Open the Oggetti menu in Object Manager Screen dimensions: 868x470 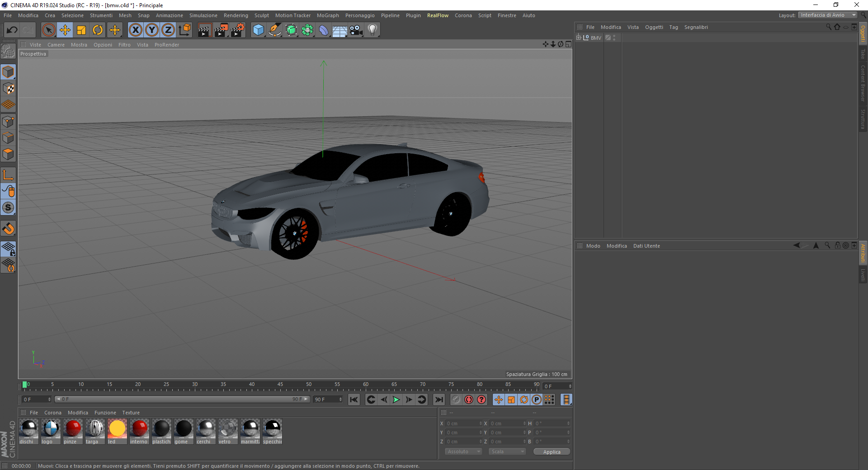(654, 27)
